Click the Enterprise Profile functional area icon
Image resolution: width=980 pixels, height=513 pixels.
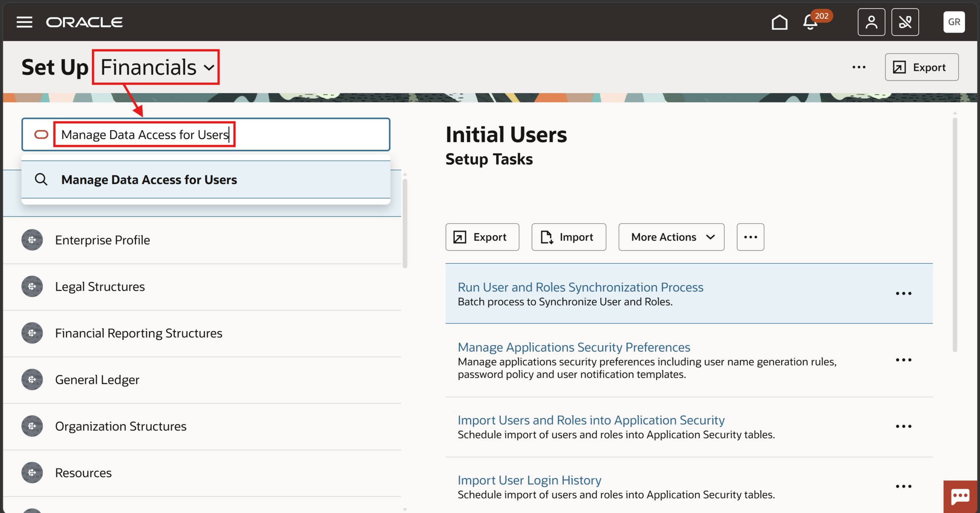point(32,240)
